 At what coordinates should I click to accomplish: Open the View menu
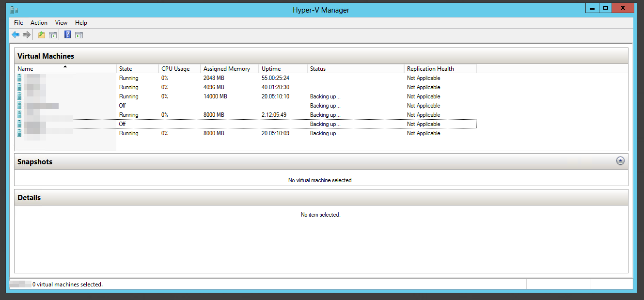pyautogui.click(x=61, y=22)
